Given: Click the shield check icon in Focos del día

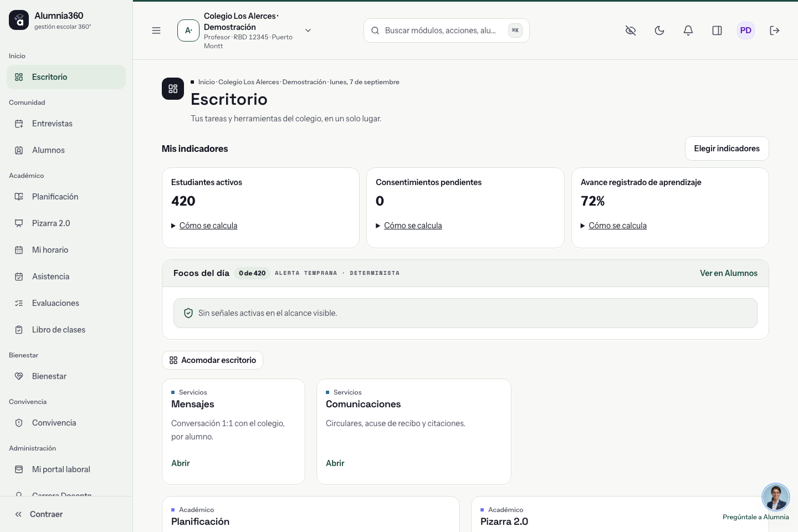Looking at the screenshot, I should (188, 313).
